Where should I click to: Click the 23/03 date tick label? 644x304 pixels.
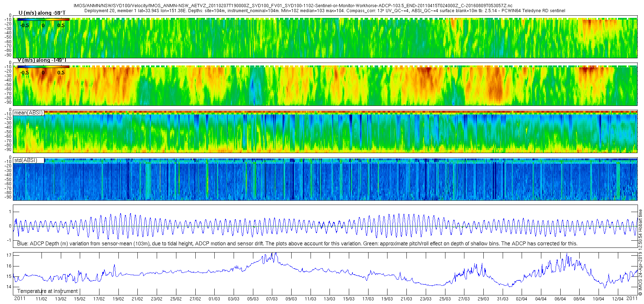pyautogui.click(x=425, y=299)
